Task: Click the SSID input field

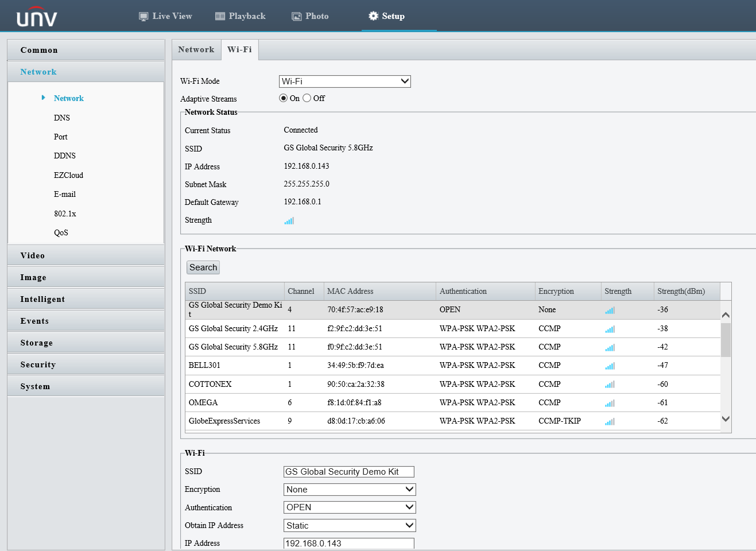Action: [349, 472]
